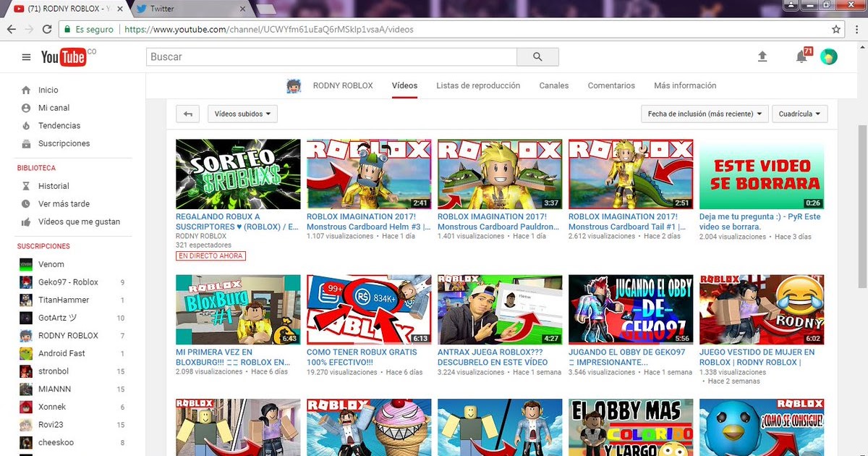868x456 pixels.
Task: Click the RODNY laughing emoji thumbnail
Action: point(762,309)
